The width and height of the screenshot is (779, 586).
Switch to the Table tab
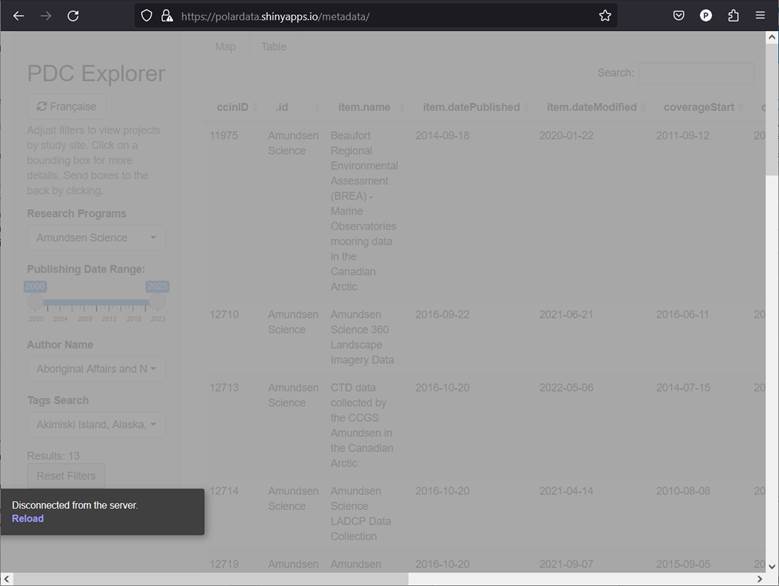(274, 47)
